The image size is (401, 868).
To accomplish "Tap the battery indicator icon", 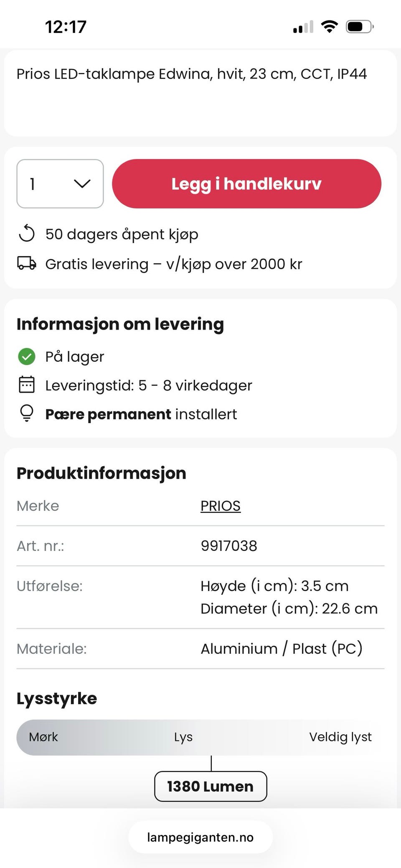I will point(359,27).
